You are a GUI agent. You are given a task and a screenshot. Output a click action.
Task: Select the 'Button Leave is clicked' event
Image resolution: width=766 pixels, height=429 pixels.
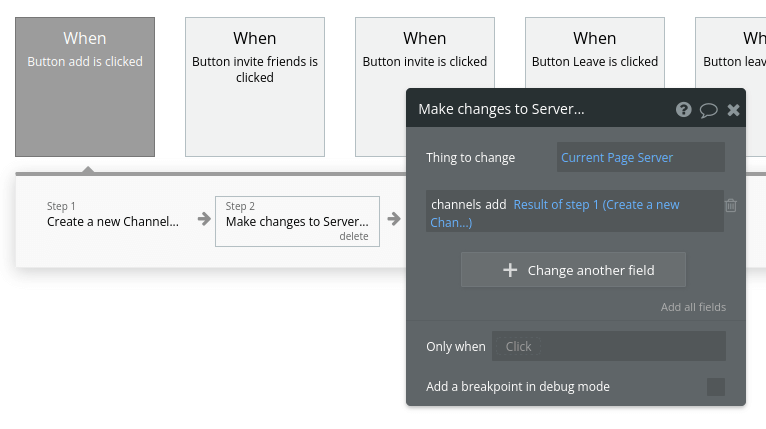(595, 53)
